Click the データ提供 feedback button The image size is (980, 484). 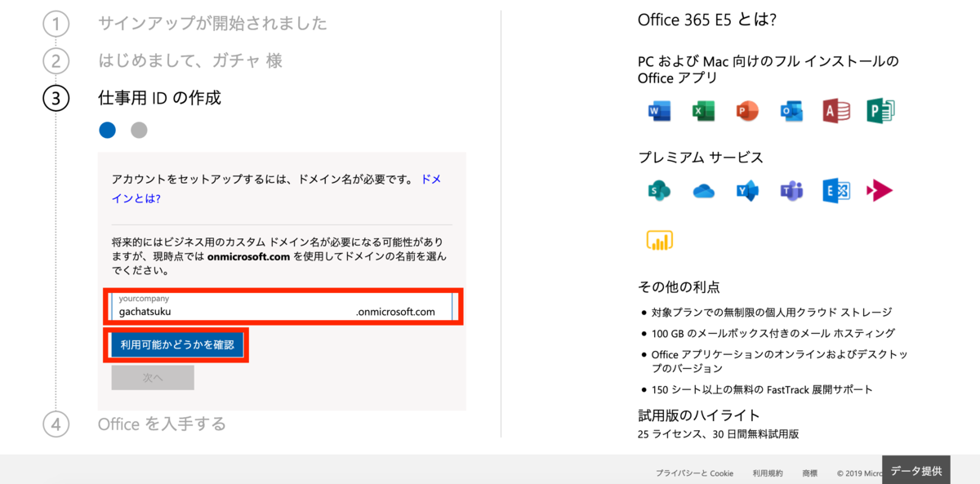pyautogui.click(x=915, y=470)
